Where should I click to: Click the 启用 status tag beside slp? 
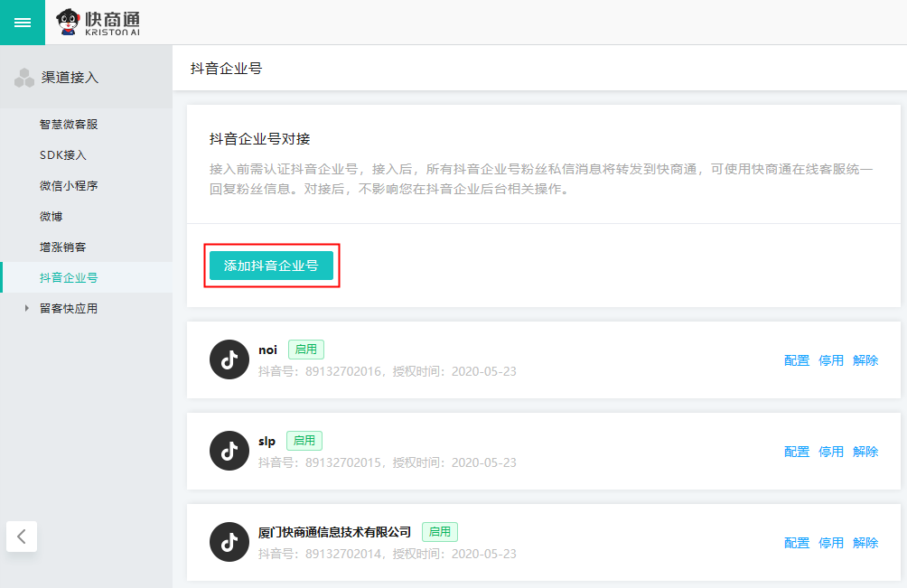pyautogui.click(x=304, y=441)
